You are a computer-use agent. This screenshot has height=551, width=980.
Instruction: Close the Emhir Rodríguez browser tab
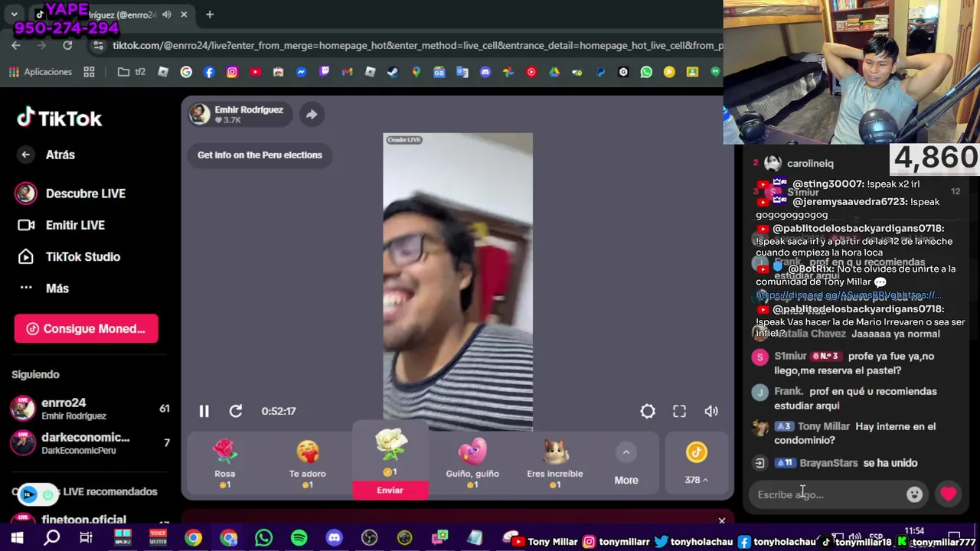click(184, 15)
